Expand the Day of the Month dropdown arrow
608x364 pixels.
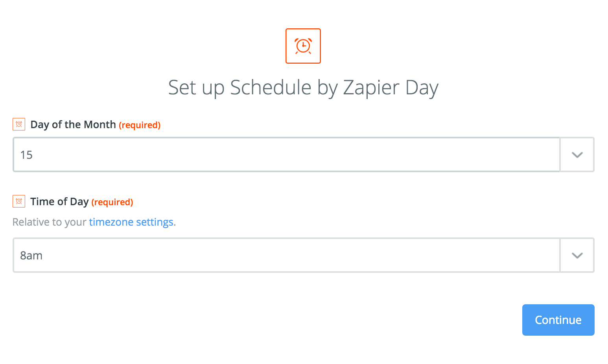pos(577,154)
